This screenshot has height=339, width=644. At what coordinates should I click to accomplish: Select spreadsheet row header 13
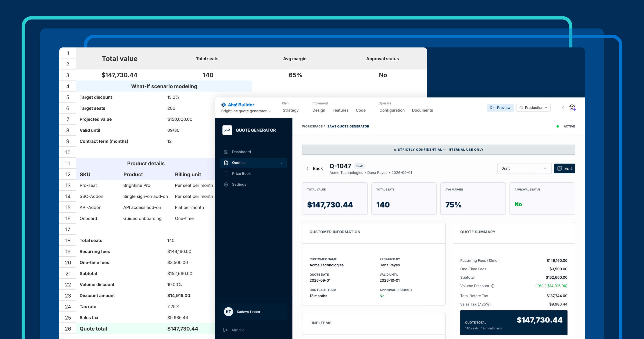(x=68, y=186)
